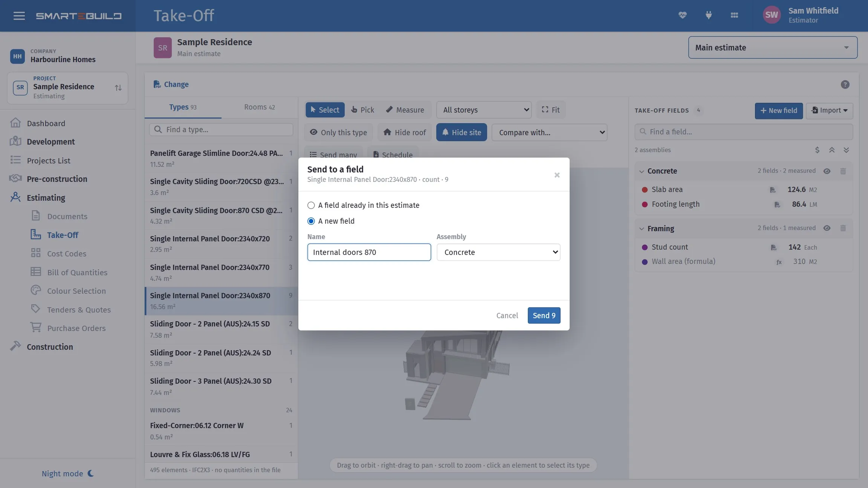Click the dollar sign icon in take-off fields
This screenshot has width=868, height=488.
(x=817, y=150)
